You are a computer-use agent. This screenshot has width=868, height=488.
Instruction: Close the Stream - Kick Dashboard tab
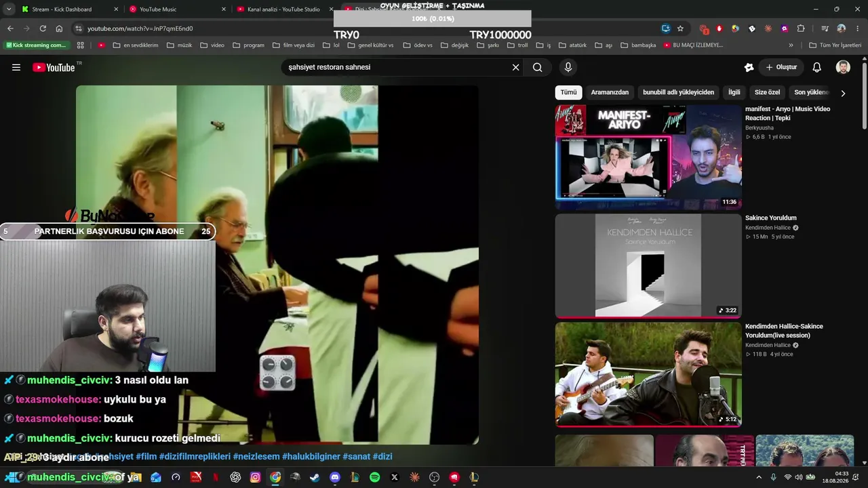pos(116,9)
